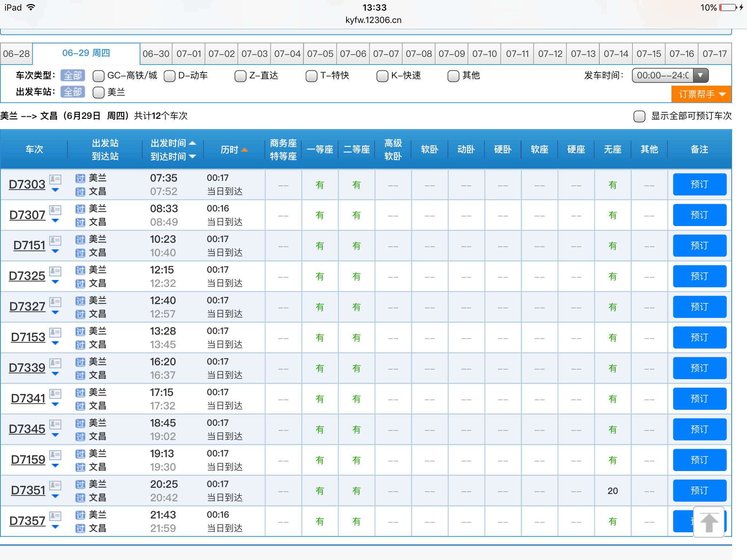This screenshot has height=560, width=747.
Task: Click 过 pass-through icon beside 美兰 in D7325 row
Action: 80,270
